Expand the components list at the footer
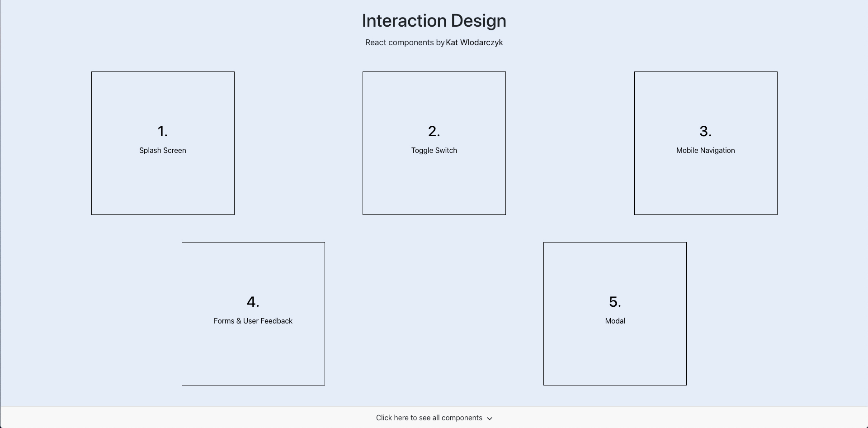 (x=434, y=418)
